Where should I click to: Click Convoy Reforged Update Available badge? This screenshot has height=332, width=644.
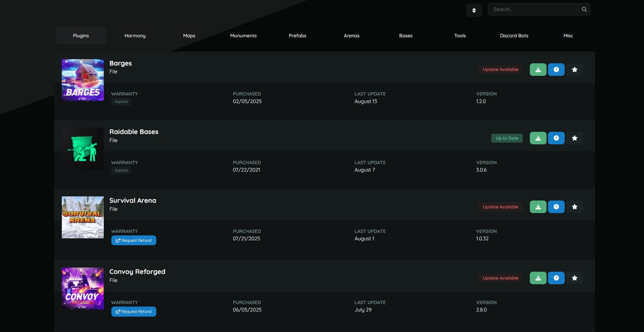[500, 278]
